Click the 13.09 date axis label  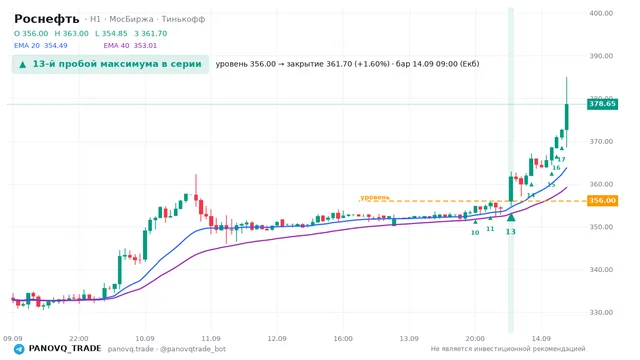[409, 339]
